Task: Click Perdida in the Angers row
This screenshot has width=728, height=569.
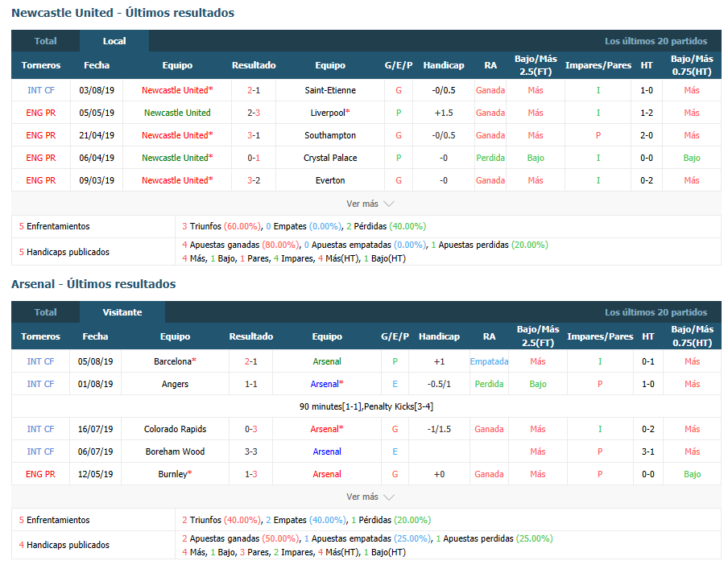Action: [489, 384]
